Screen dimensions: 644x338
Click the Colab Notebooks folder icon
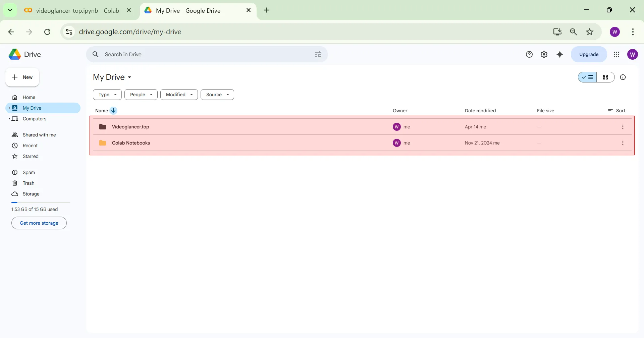click(103, 143)
